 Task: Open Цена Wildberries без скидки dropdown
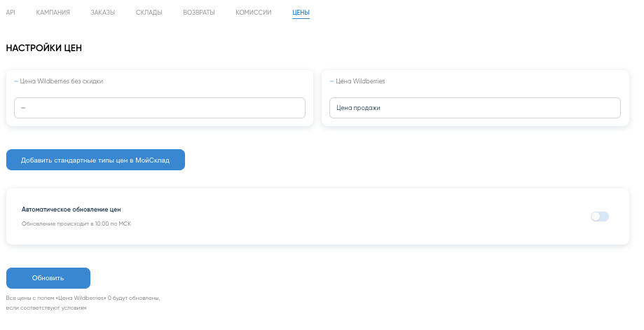[x=160, y=108]
